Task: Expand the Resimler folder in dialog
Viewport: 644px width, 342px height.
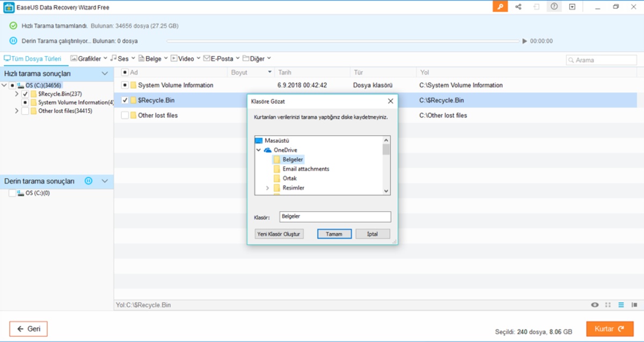Action: click(x=268, y=188)
